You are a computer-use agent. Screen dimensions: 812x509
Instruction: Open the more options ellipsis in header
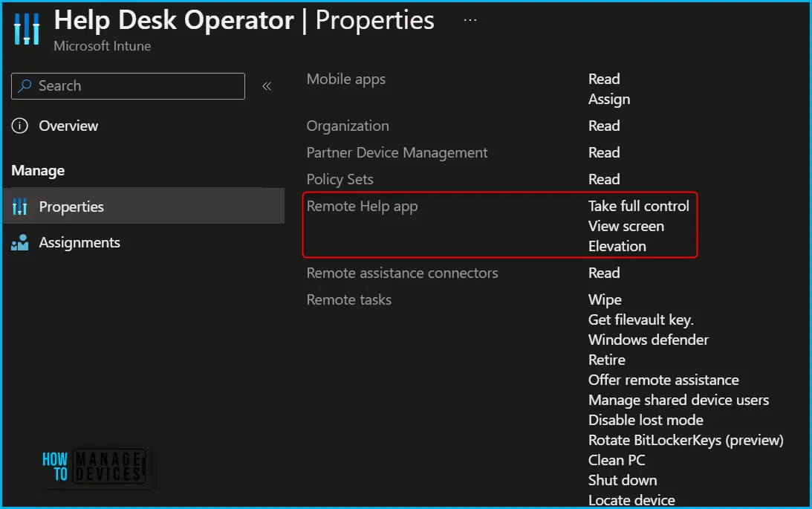click(470, 20)
